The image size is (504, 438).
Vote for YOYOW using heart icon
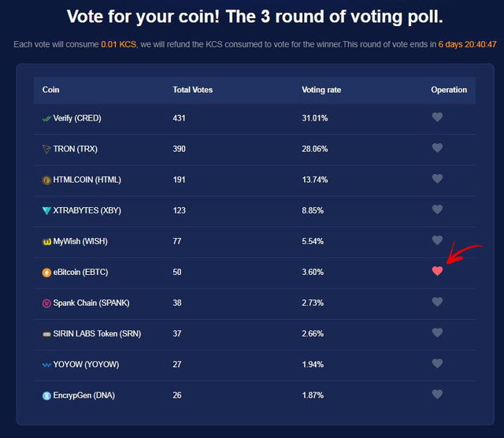pos(437,363)
